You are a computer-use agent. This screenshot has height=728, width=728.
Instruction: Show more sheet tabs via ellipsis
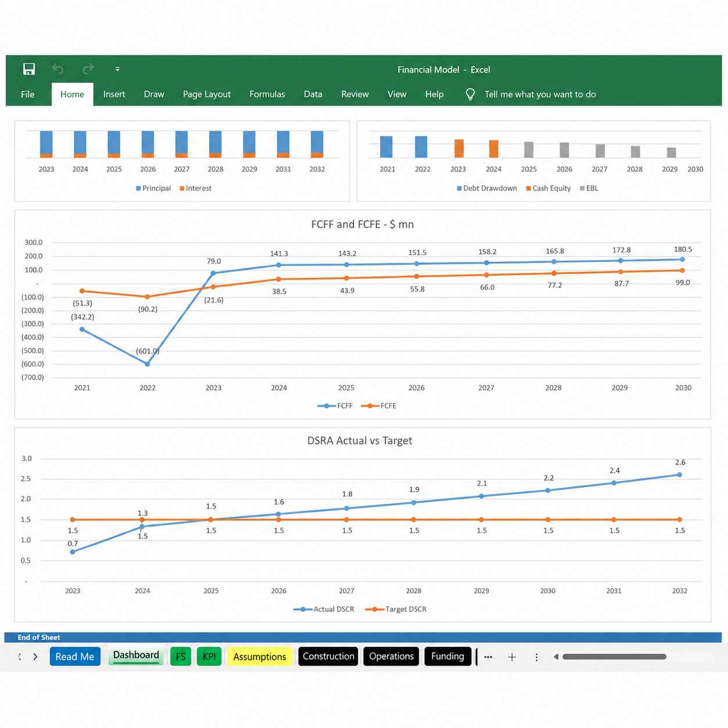(488, 657)
